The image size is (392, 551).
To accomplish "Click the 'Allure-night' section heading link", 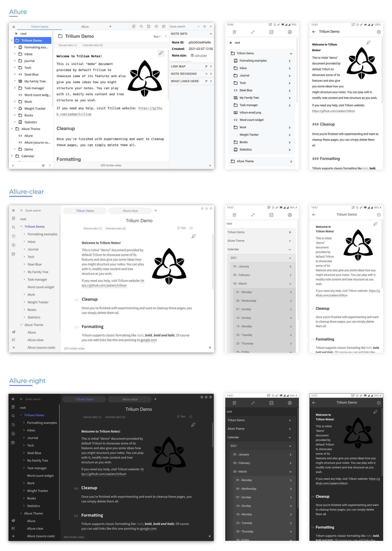I will pyautogui.click(x=27, y=381).
